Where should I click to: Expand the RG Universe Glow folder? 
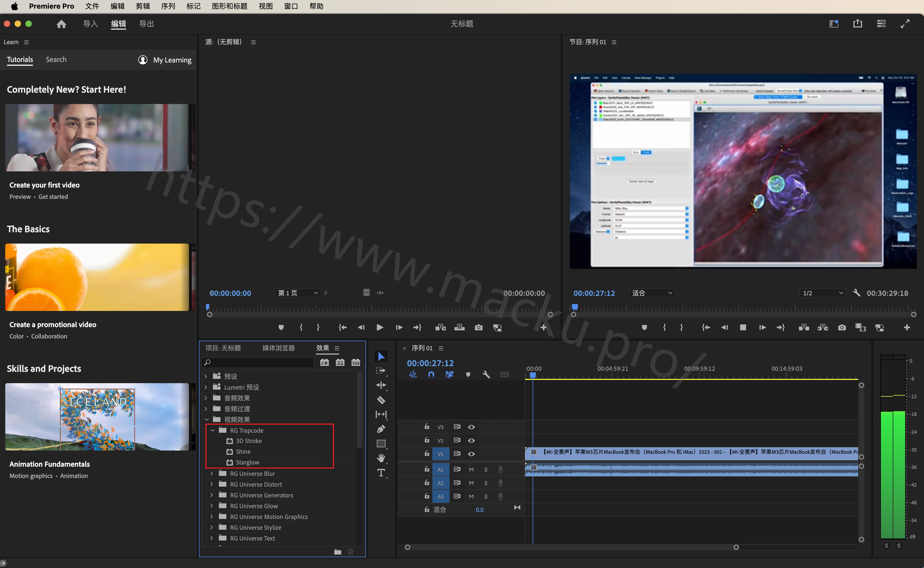tap(212, 506)
